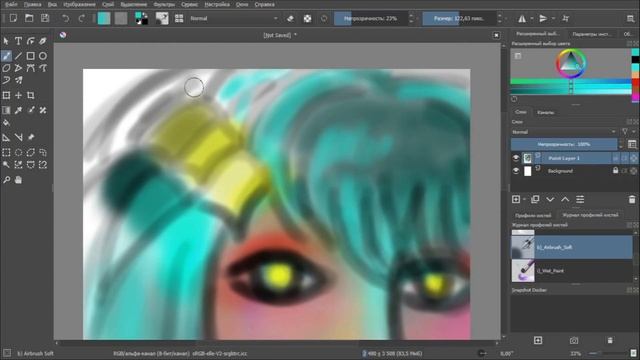Select the Pan hand tool
Screen dimensions: 640x360
click(18, 180)
